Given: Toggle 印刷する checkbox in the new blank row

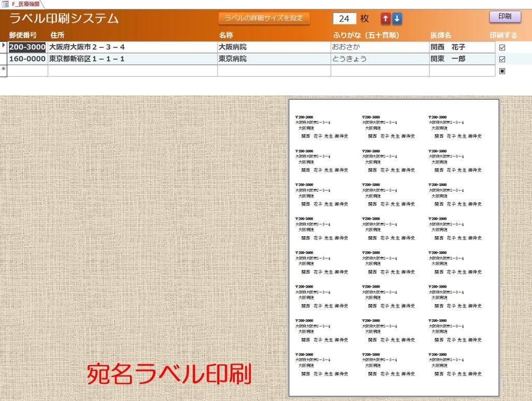Looking at the screenshot, I should pyautogui.click(x=502, y=71).
